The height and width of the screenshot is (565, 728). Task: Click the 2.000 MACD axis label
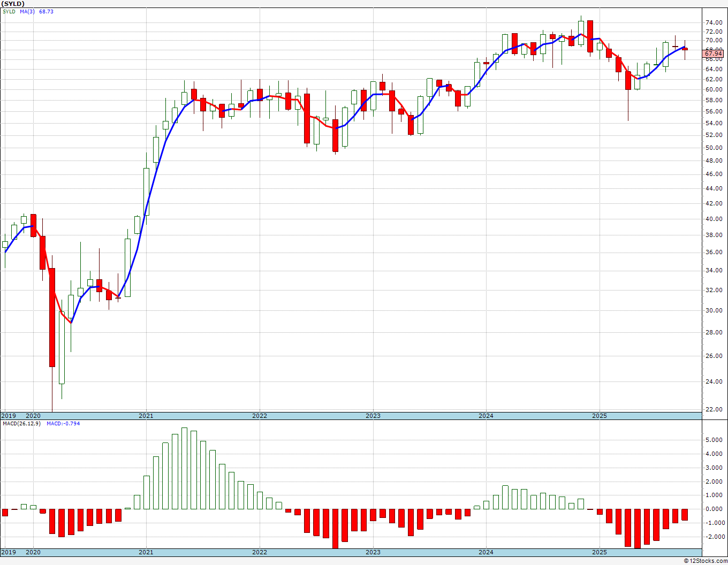(x=715, y=482)
